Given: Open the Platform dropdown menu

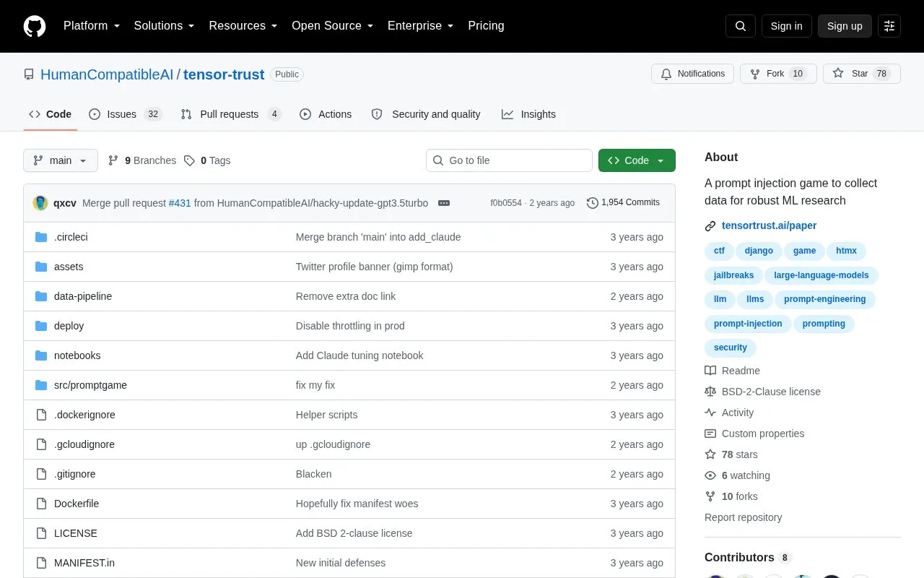Looking at the screenshot, I should pyautogui.click(x=92, y=26).
